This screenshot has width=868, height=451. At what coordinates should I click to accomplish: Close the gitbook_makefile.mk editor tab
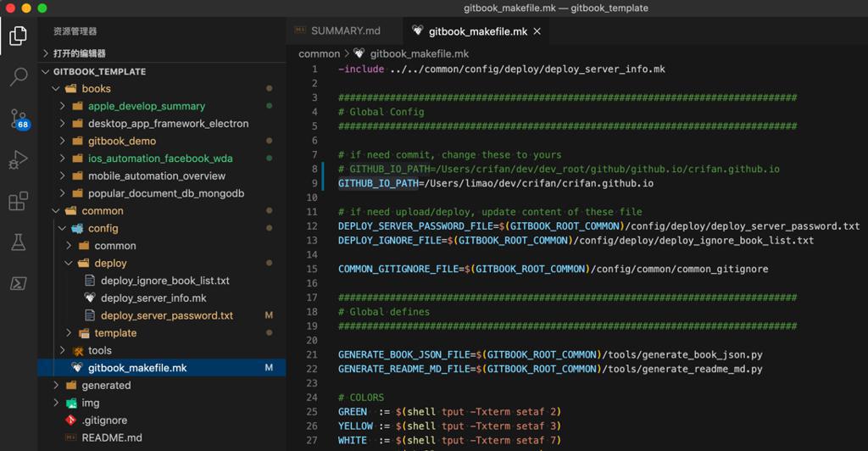click(x=537, y=31)
